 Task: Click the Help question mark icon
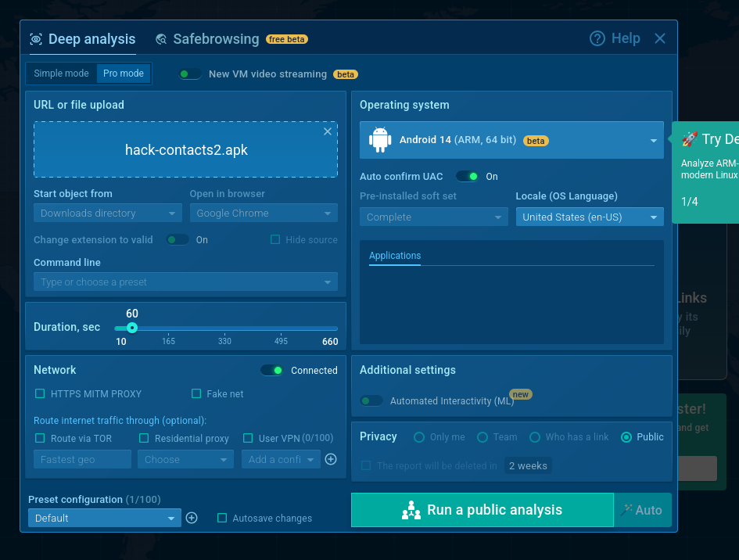pos(597,38)
